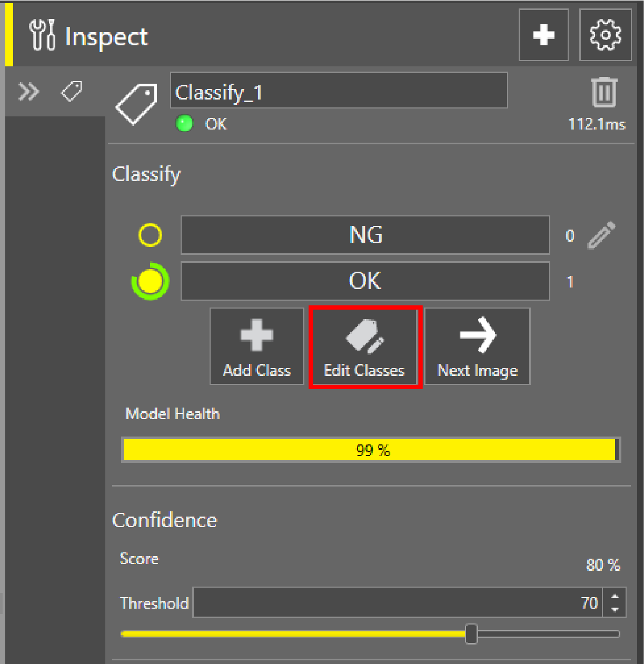Select the OK class radio circle

[x=150, y=281]
